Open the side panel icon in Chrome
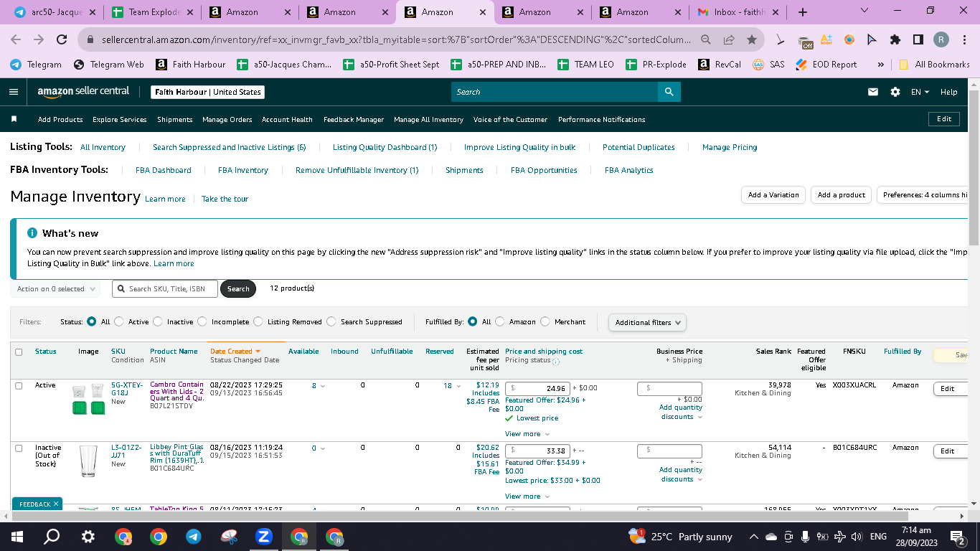Screen dimensions: 980x551 (918, 39)
